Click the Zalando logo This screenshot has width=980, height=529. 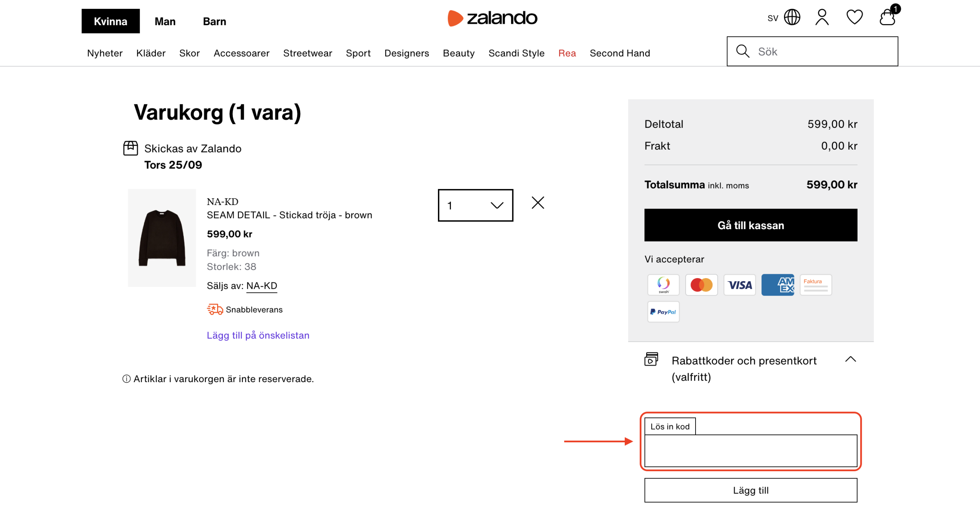[x=492, y=18]
